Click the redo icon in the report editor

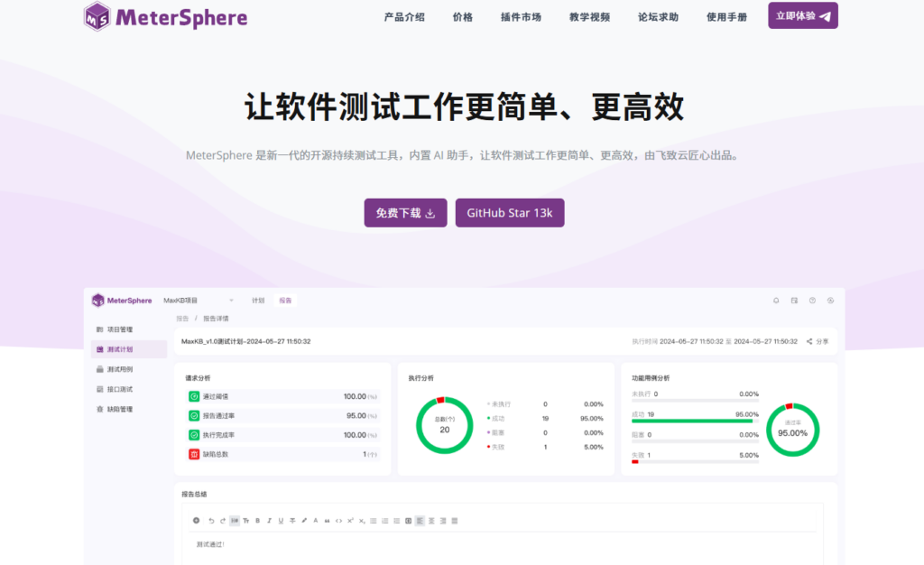[223, 521]
